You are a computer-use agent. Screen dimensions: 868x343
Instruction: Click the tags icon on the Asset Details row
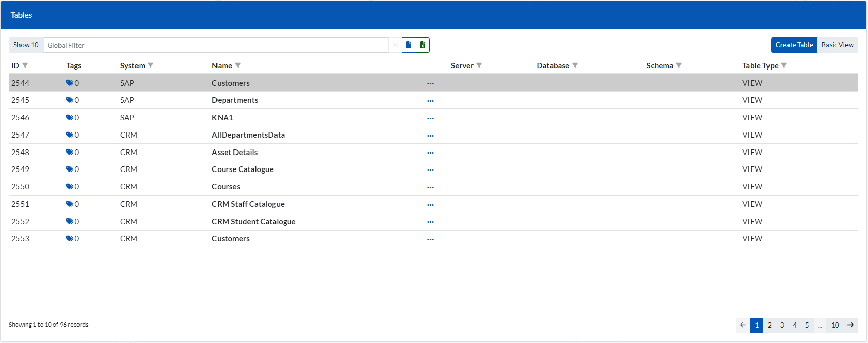69,153
